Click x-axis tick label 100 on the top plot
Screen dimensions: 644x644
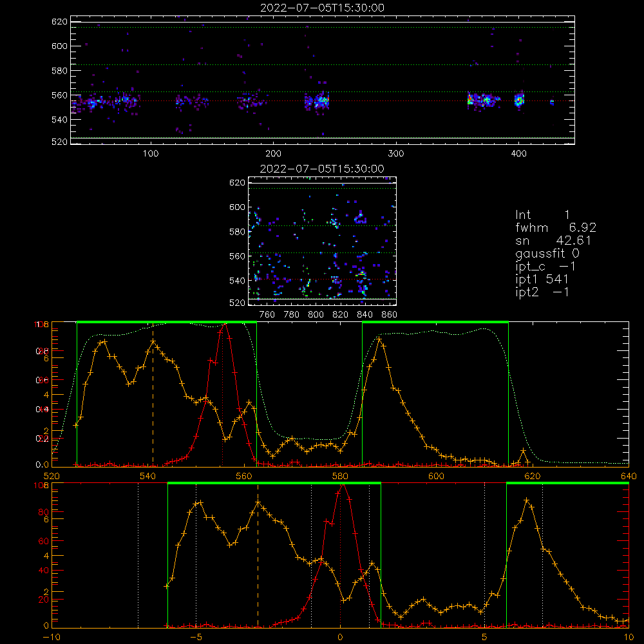(151, 154)
